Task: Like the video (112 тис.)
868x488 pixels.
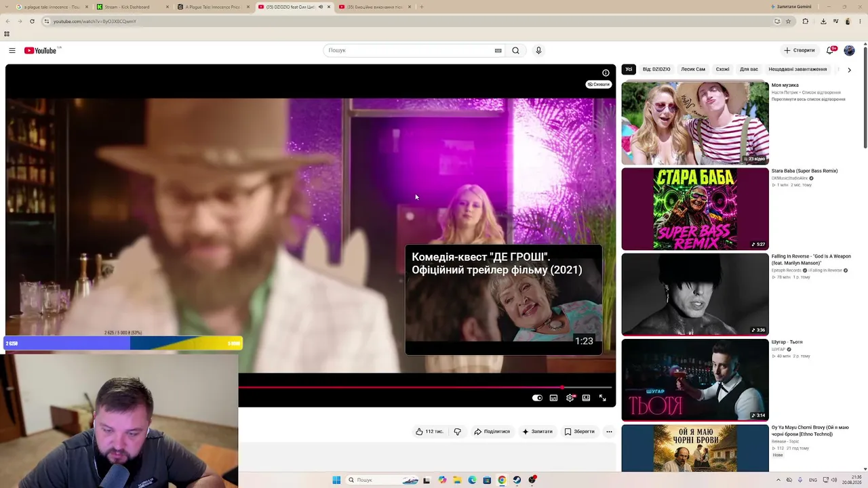Action: [x=430, y=432]
